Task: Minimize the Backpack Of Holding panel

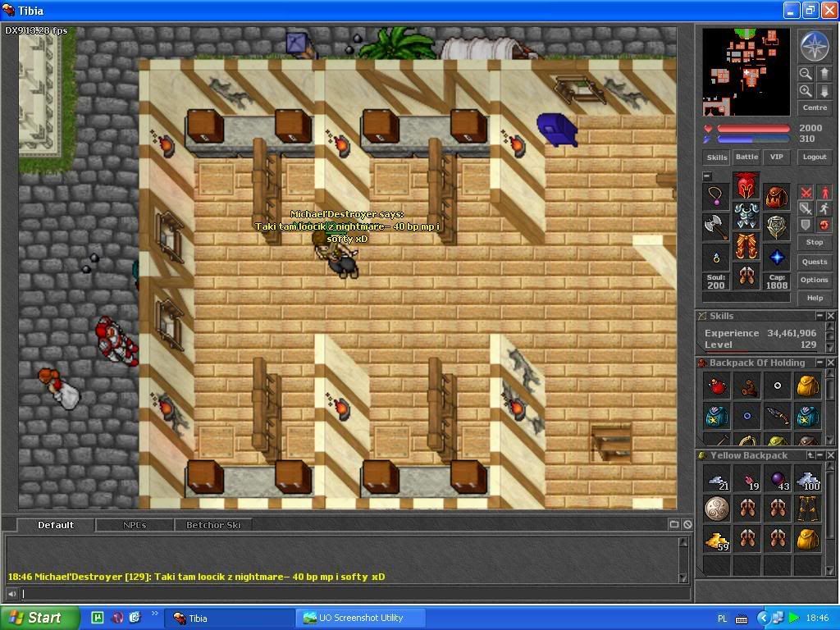Action: click(x=819, y=363)
